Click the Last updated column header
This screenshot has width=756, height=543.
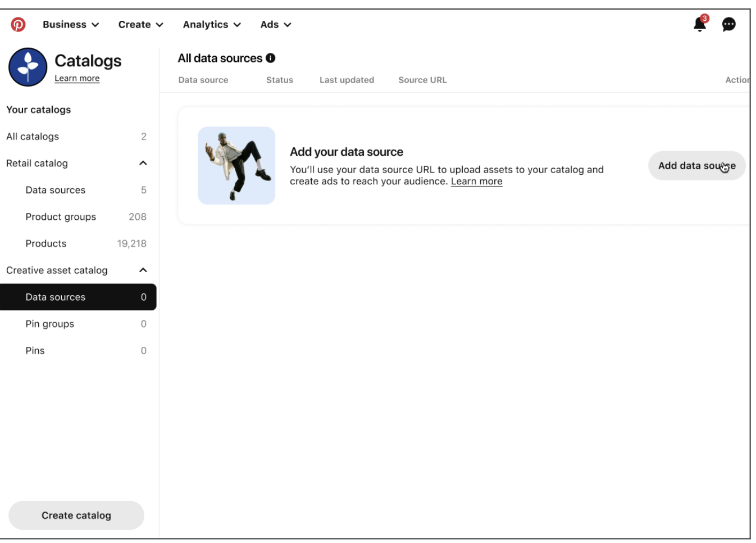tap(347, 80)
